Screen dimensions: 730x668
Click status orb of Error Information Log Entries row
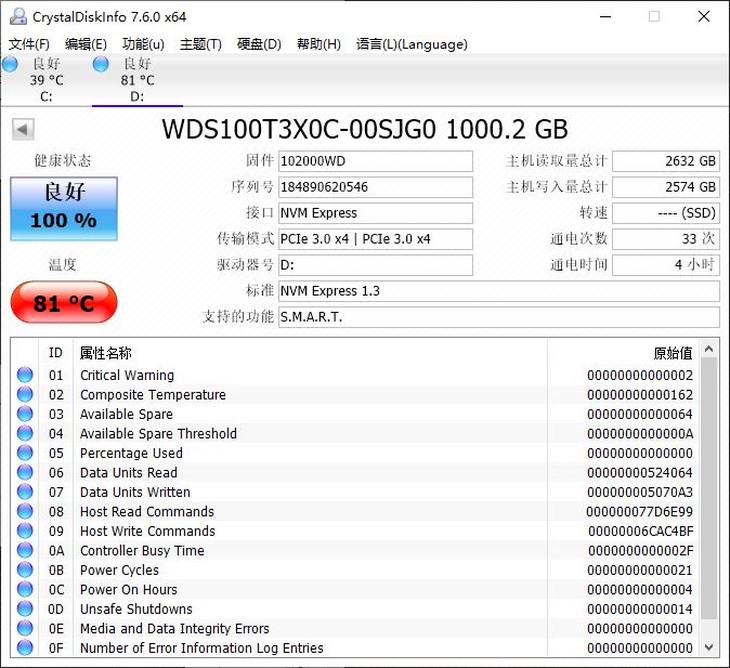(x=25, y=648)
